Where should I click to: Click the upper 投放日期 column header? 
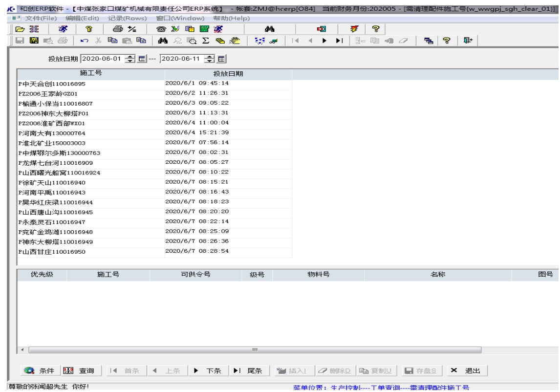pos(228,74)
